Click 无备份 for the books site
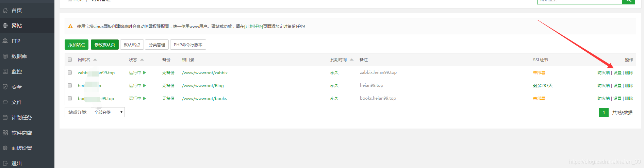 pos(168,98)
